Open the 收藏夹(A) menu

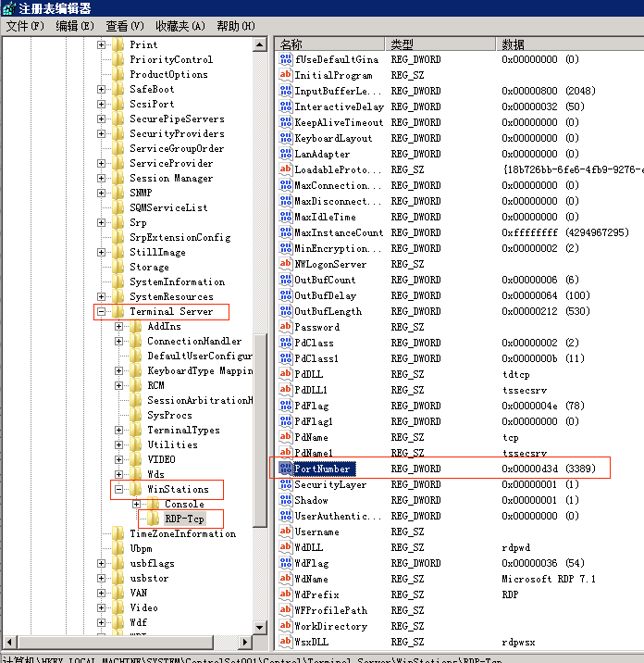point(180,26)
